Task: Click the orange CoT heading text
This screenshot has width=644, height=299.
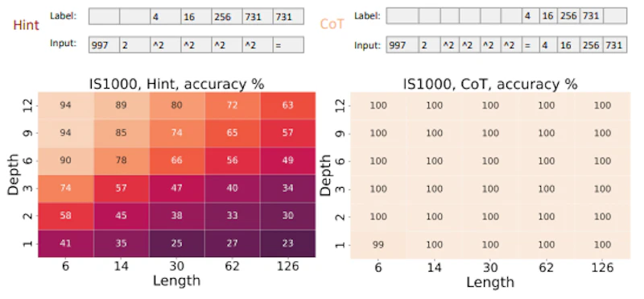Action: (332, 24)
